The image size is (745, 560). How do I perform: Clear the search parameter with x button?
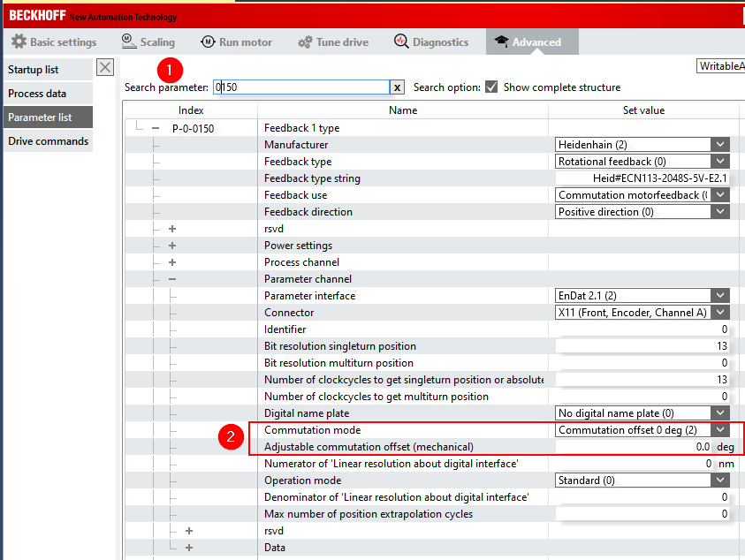(398, 87)
